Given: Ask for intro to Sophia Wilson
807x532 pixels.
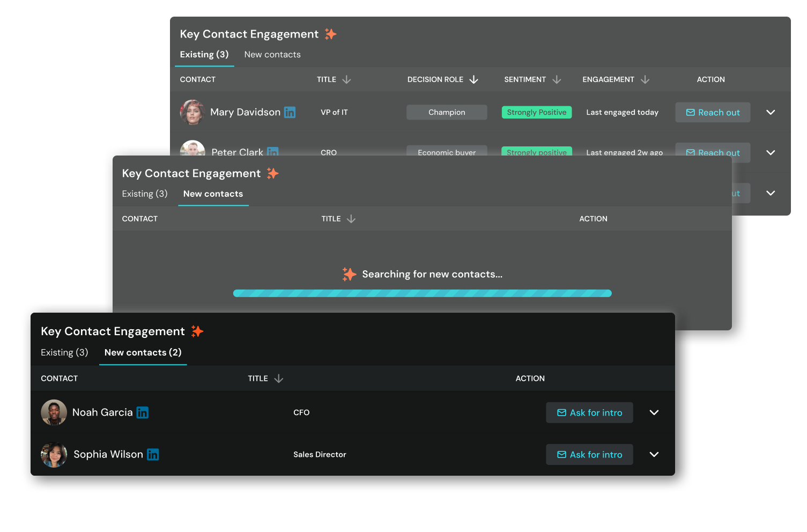Looking at the screenshot, I should [x=589, y=454].
